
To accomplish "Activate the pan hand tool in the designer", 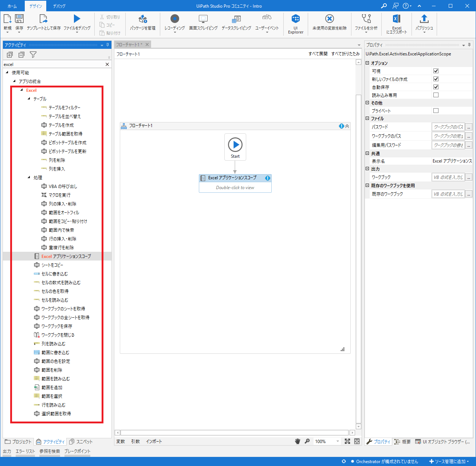I will 298,441.
